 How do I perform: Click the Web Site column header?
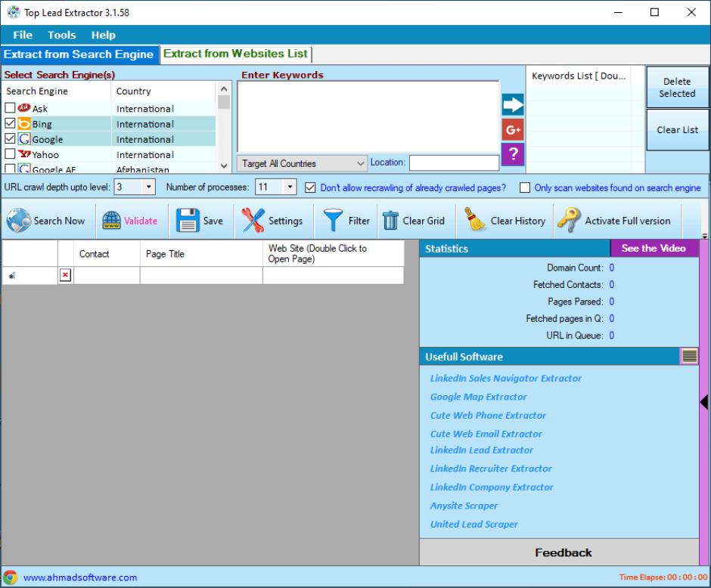pyautogui.click(x=334, y=254)
